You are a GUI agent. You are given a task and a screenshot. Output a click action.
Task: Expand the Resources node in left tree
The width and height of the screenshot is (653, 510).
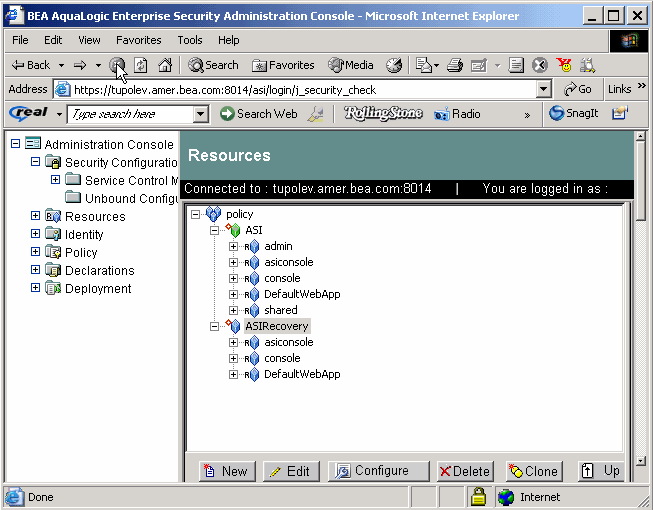pyautogui.click(x=35, y=216)
